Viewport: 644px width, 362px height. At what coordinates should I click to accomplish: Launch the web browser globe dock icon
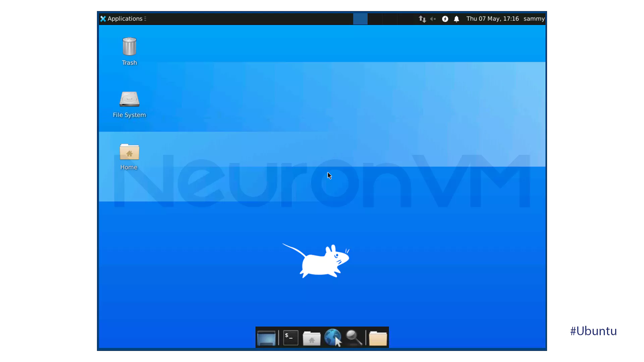pos(333,338)
